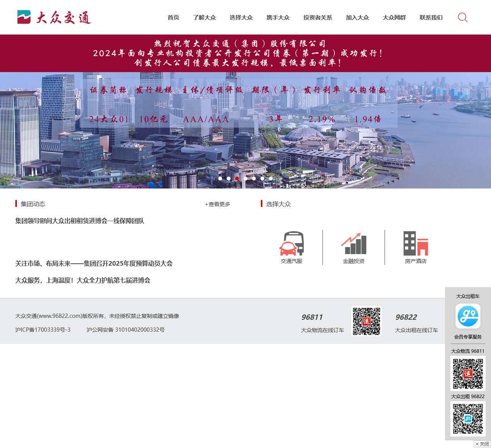
Task: Select the sixth carousel slide dot
Action: 262,178
